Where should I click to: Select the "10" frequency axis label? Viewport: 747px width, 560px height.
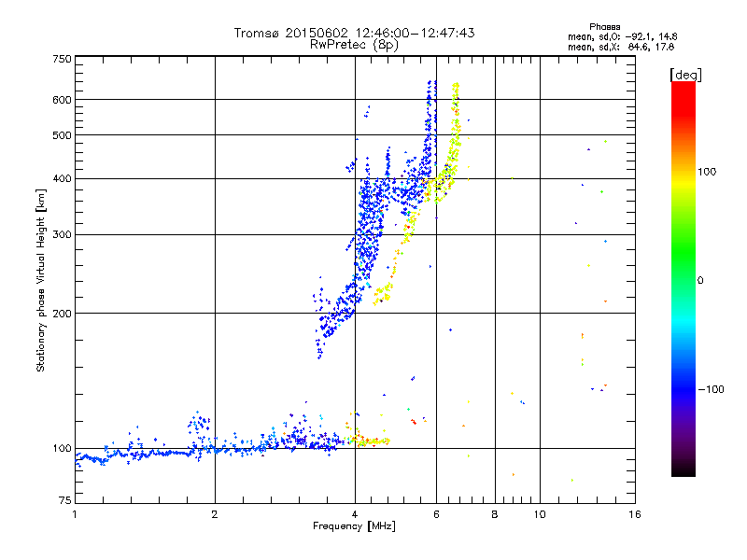[540, 514]
